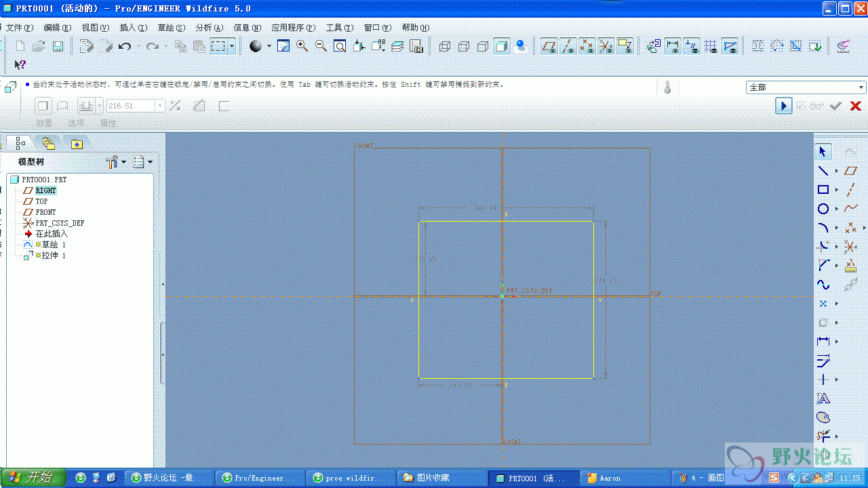Screen dimensions: 868x488
Task: Toggle sketch vertices display
Action: (x=730, y=46)
